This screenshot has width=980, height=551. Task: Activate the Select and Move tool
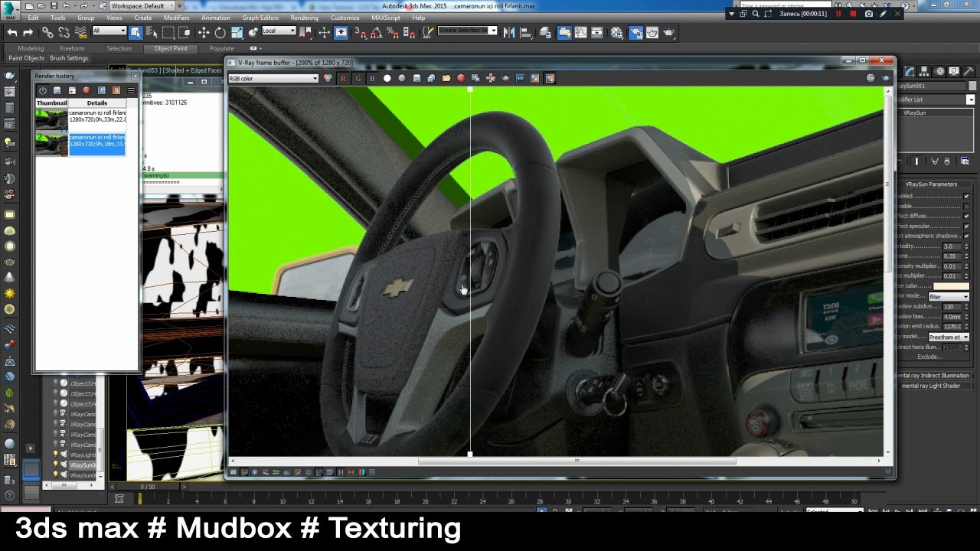click(x=204, y=32)
